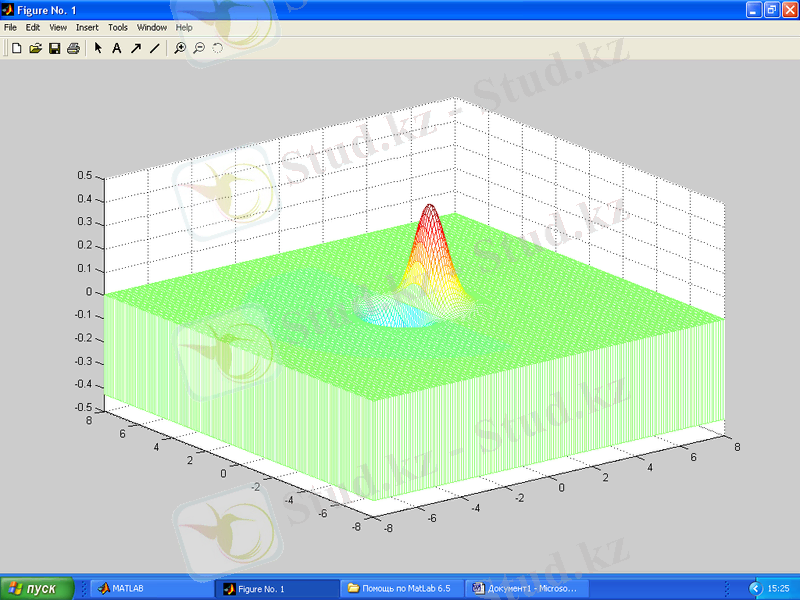The width and height of the screenshot is (800, 600).
Task: Expand the Tools menu
Action: [118, 28]
